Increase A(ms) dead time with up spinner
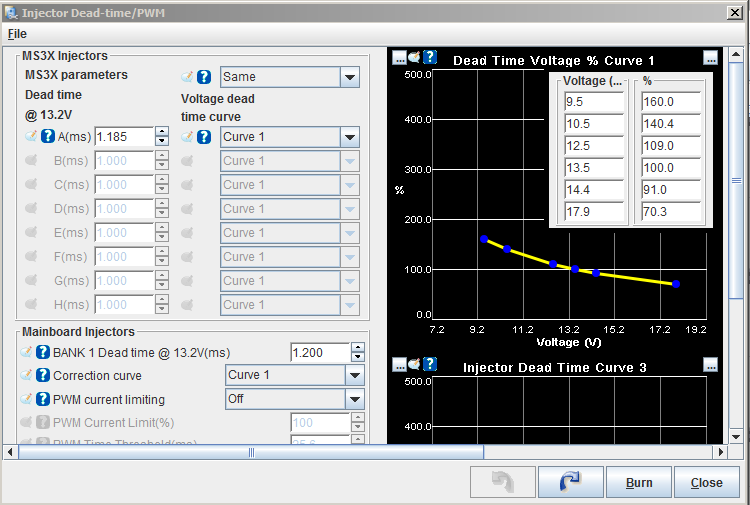This screenshot has width=750, height=505. tap(162, 132)
